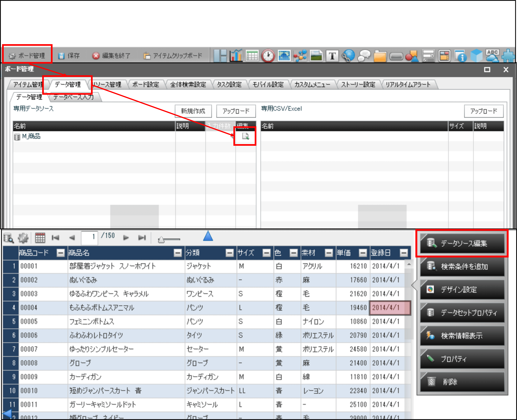
Task: Open the ボード管理 menu
Action: [27, 56]
